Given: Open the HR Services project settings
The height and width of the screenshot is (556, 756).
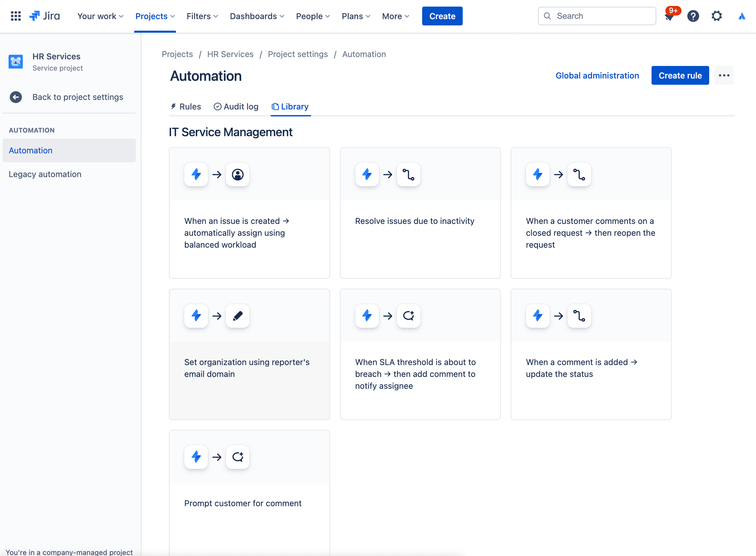Looking at the screenshot, I should click(298, 54).
